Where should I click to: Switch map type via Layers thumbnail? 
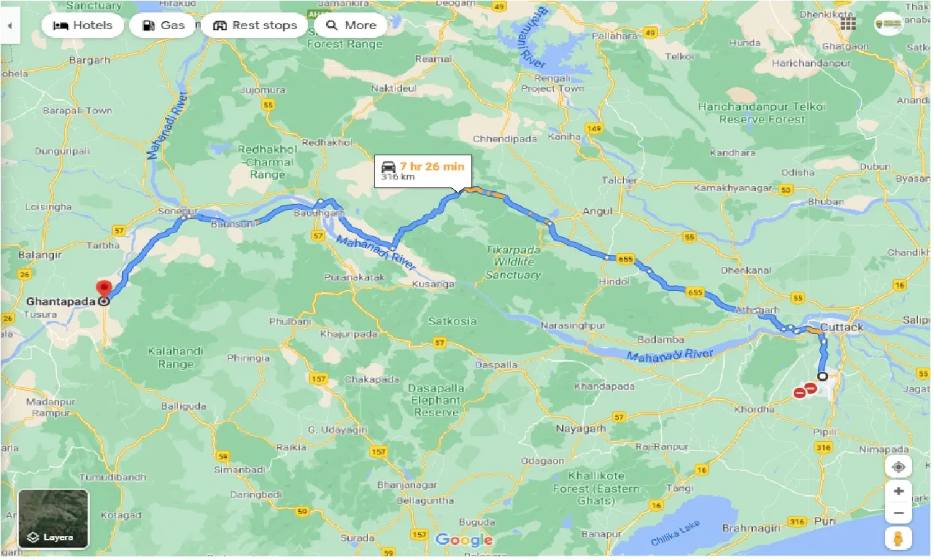[x=53, y=518]
